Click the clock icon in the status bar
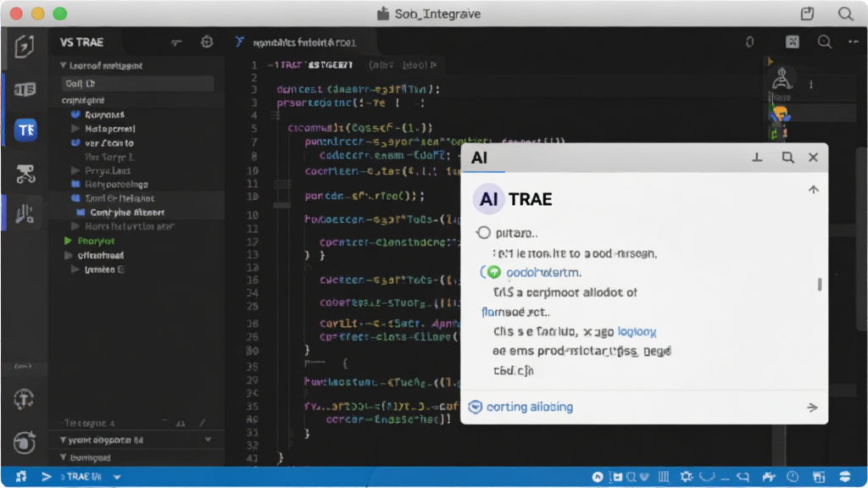868x488 pixels. click(x=793, y=476)
